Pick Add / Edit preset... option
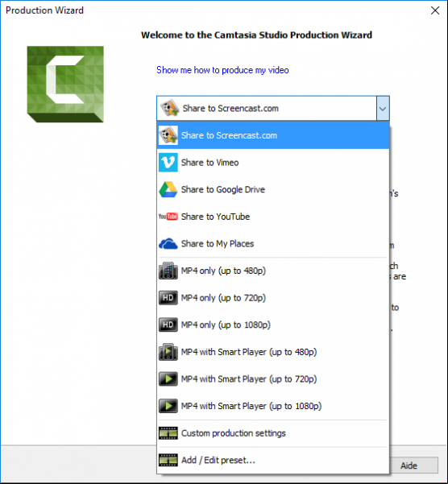The height and width of the screenshot is (484, 448). pos(273,460)
